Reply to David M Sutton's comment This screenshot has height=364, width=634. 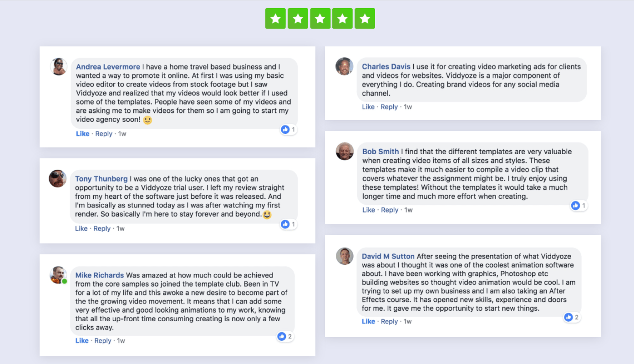(389, 321)
